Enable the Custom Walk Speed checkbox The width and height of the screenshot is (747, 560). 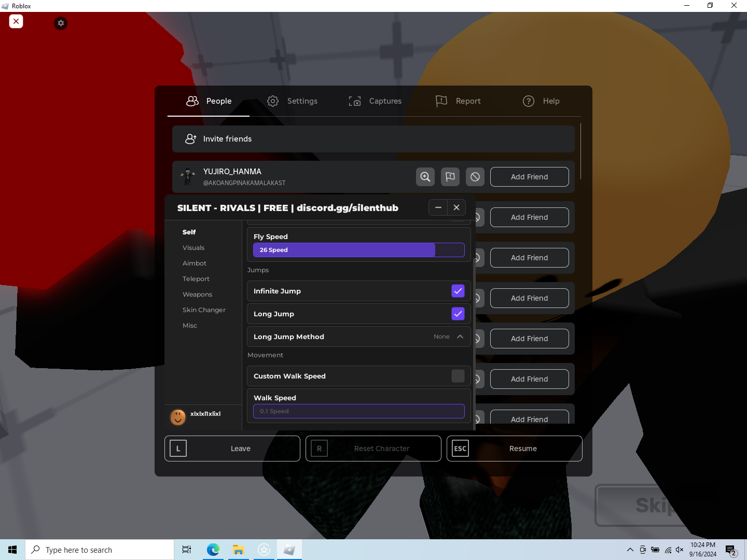458,376
